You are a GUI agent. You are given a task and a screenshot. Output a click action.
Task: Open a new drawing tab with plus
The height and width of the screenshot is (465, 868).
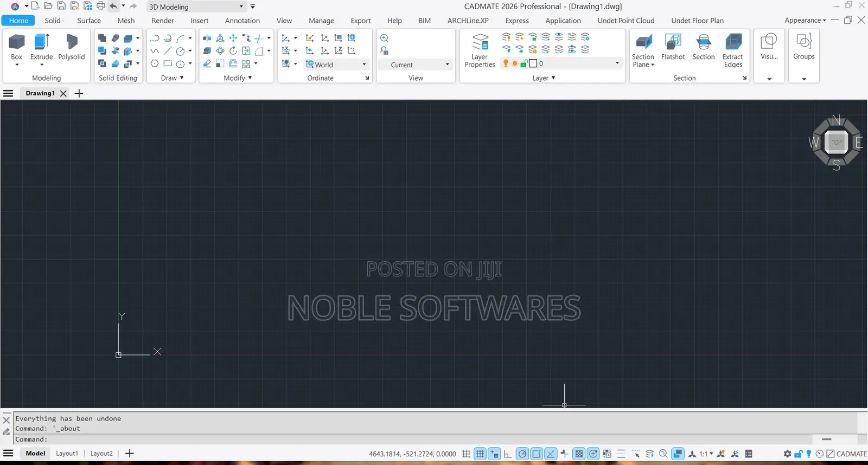coord(79,93)
